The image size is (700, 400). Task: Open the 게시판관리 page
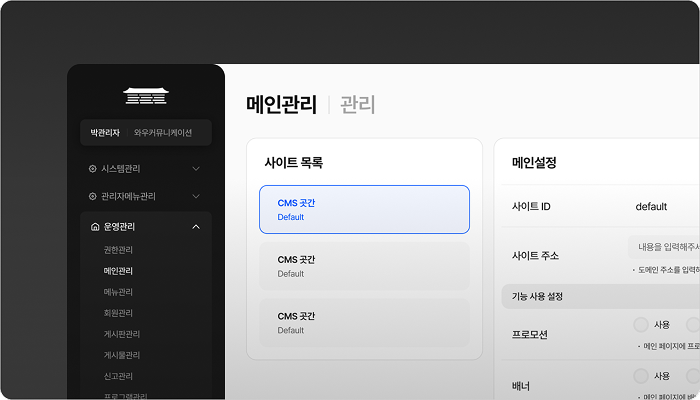122,334
